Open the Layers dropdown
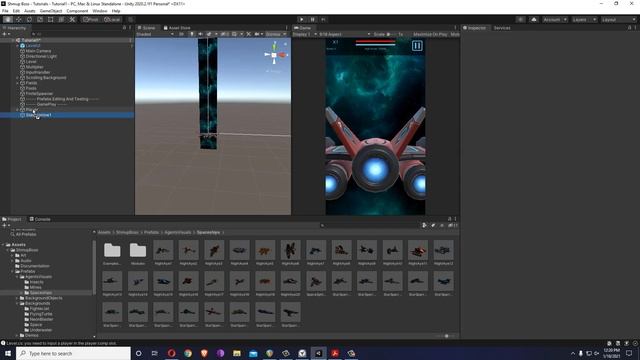 [584, 19]
